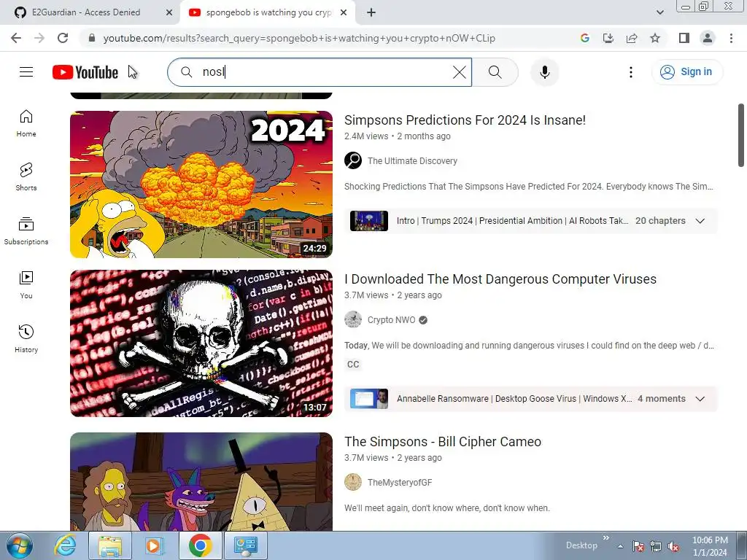The width and height of the screenshot is (747, 560).
Task: Select the spongebob is watching you tab
Action: [x=268, y=12]
